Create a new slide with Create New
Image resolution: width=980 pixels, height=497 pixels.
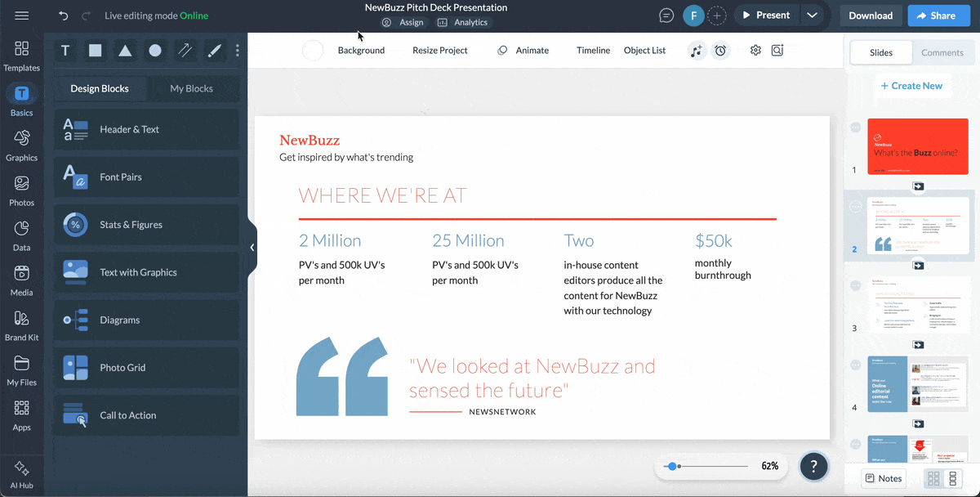click(x=912, y=85)
